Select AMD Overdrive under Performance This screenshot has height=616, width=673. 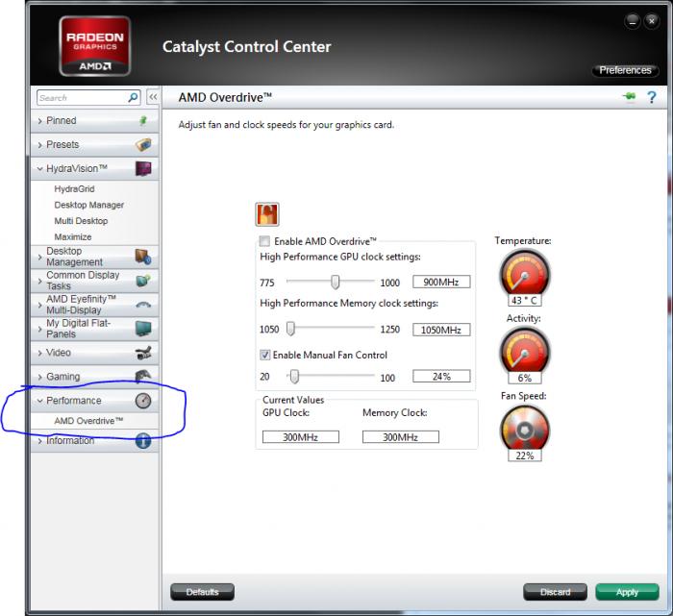tap(88, 421)
